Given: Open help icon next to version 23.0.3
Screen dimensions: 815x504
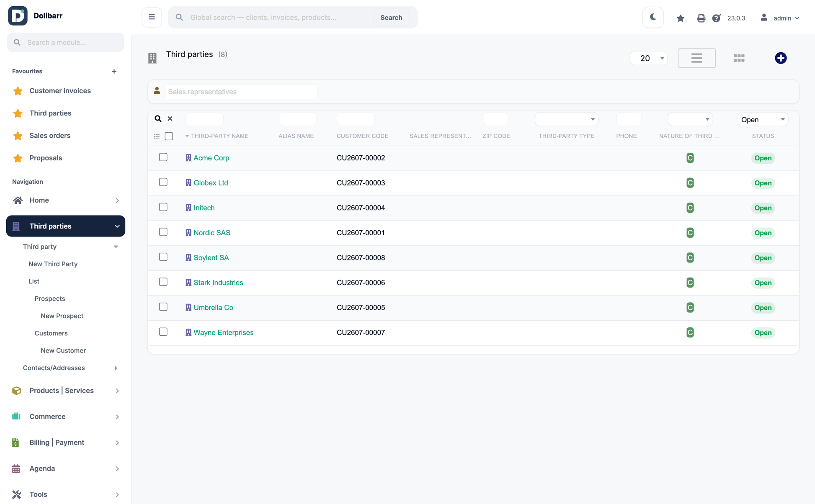Looking at the screenshot, I should [717, 18].
